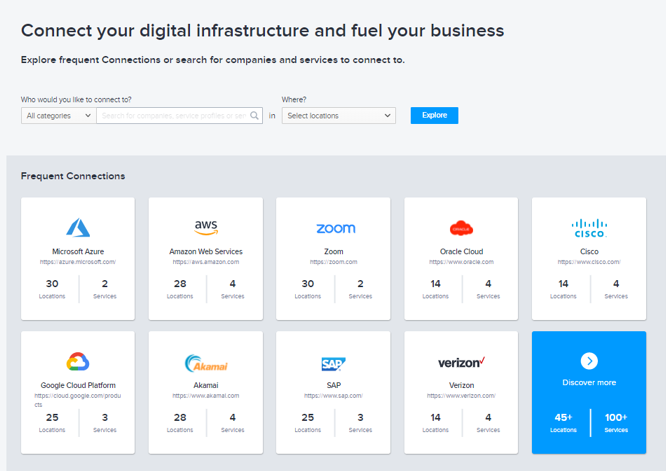Open the Cisco card title text
Screen dimensions: 666x471
pyautogui.click(x=589, y=251)
